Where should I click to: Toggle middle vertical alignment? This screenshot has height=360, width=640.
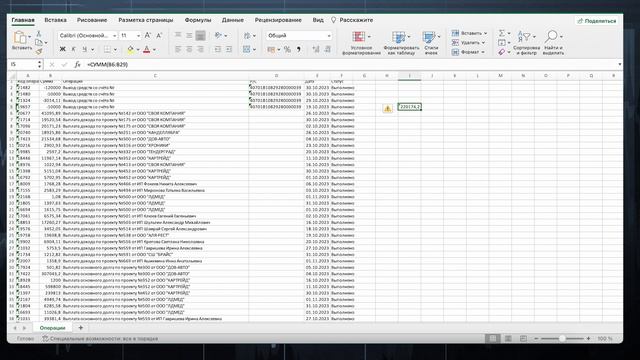tap(189, 36)
